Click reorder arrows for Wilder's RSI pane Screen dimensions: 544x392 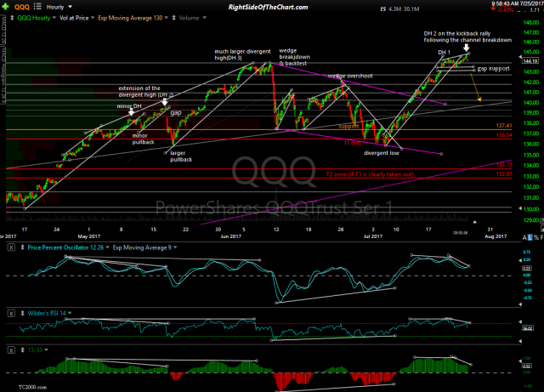(23, 314)
